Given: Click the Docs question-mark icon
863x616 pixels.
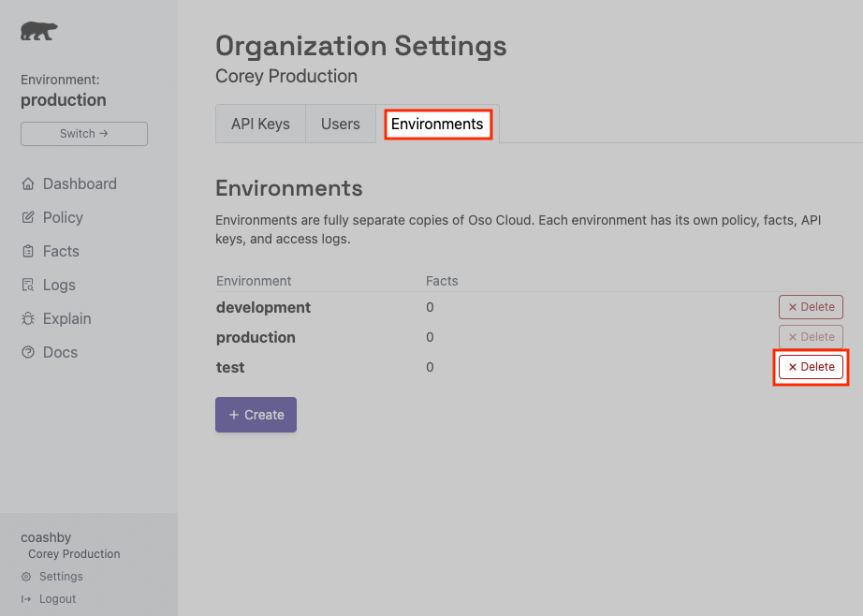Looking at the screenshot, I should [x=28, y=352].
